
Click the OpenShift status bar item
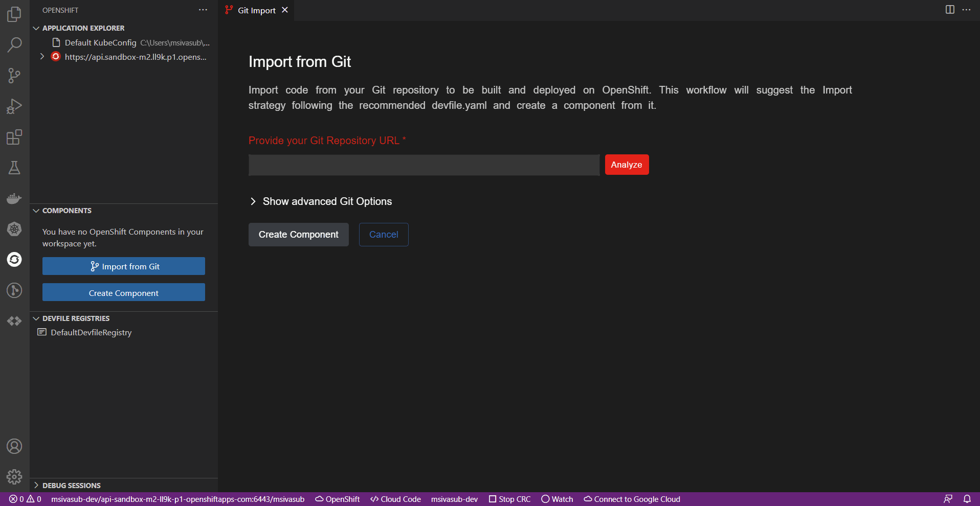338,499
